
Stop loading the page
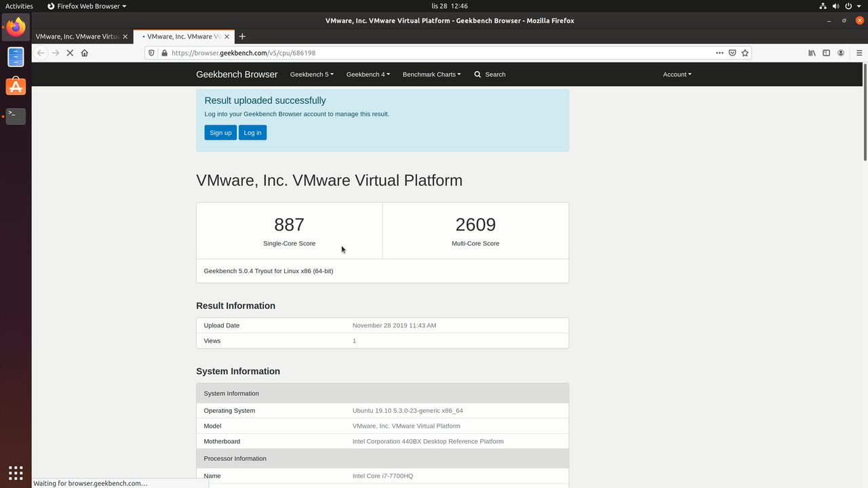pyautogui.click(x=70, y=53)
